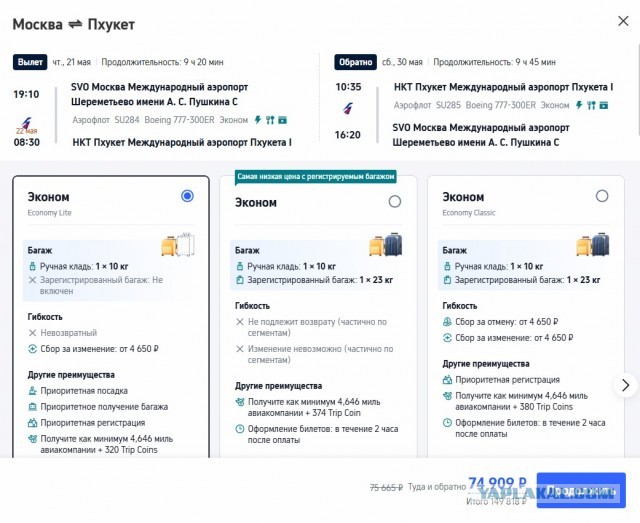Click Aeroflot logo on return flight
640x523 pixels.
point(348,109)
